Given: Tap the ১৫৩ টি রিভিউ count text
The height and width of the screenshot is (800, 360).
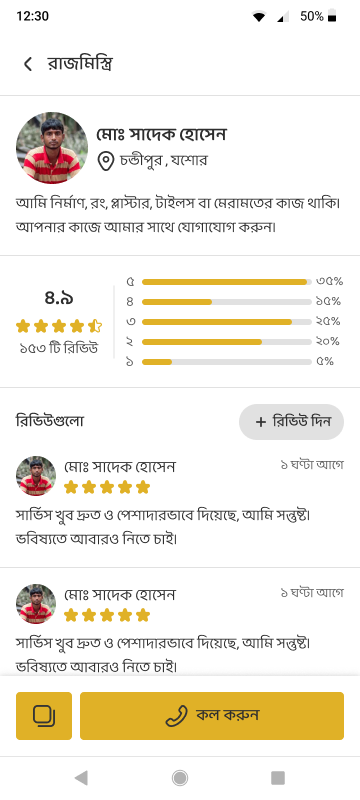Looking at the screenshot, I should (59, 349).
